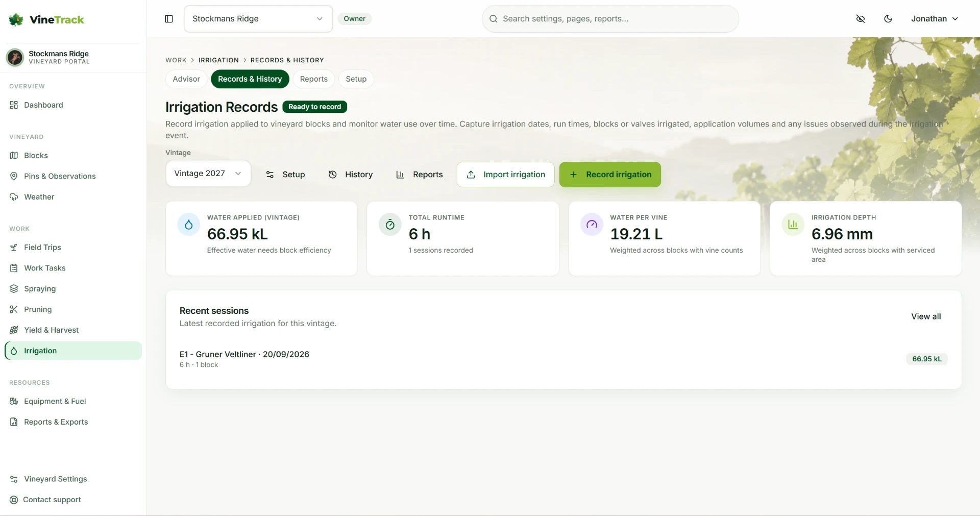Open Vineyard Settings
The width and height of the screenshot is (980, 516).
pyautogui.click(x=73, y=479)
